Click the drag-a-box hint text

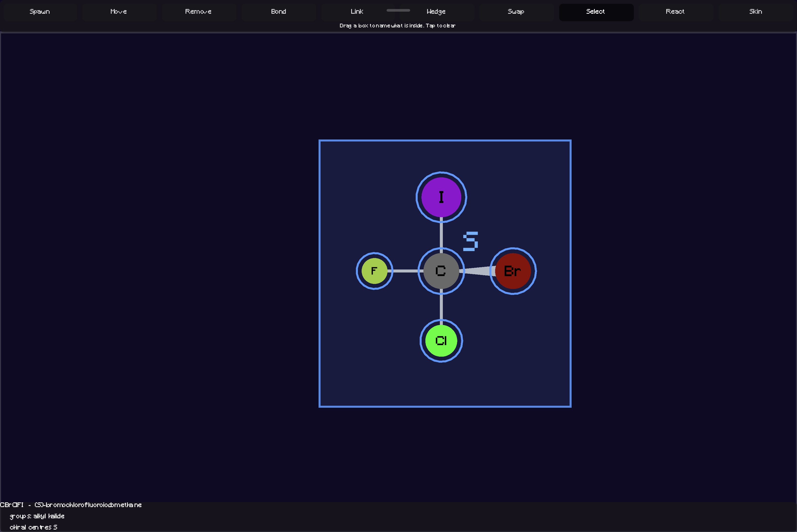pos(397,26)
